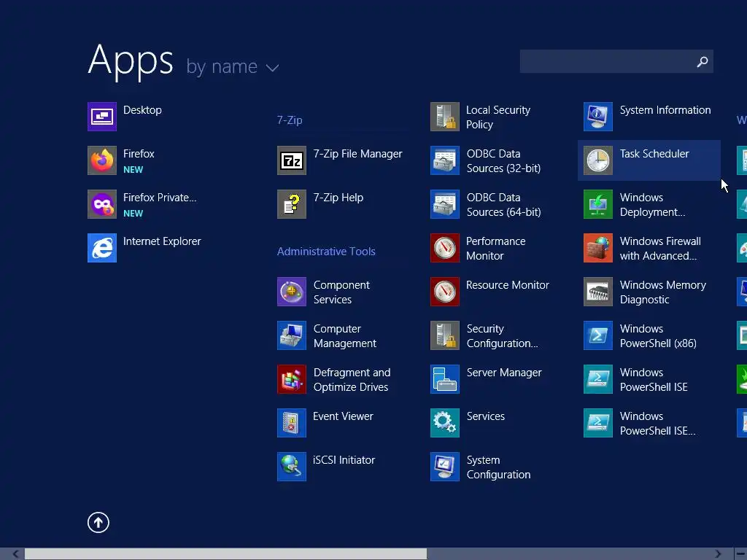Viewport: 747px width, 560px height.
Task: Select the Administrative Tools group header
Action: (x=326, y=251)
